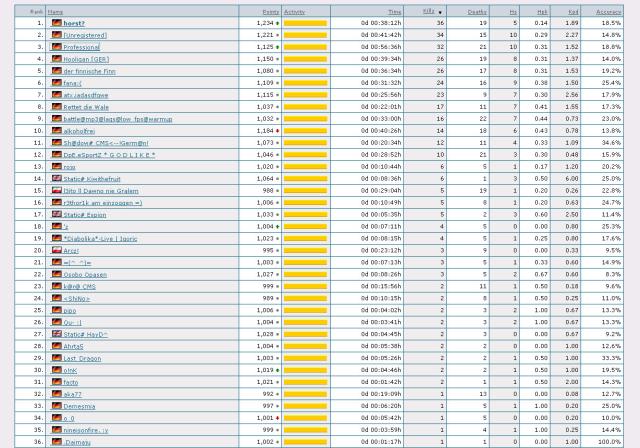
Task: Sort the table by Name header
Action: click(55, 11)
